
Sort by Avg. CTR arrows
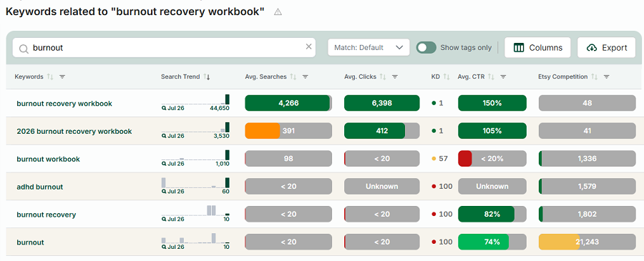point(491,77)
